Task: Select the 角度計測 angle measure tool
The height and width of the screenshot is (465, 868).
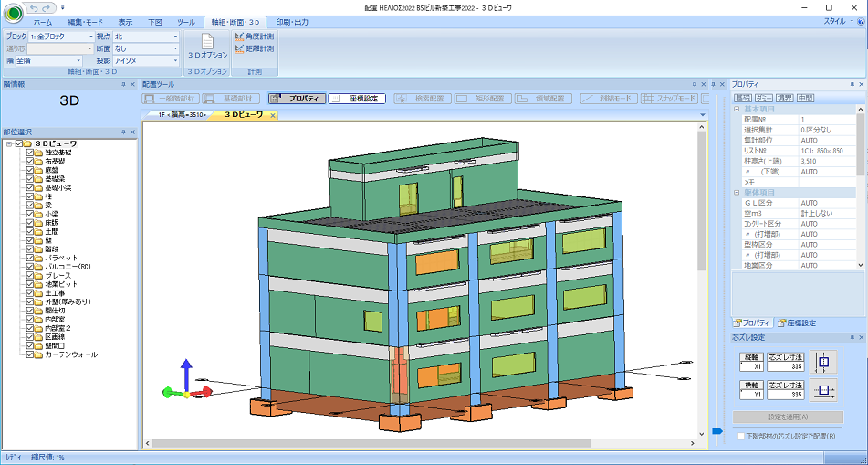Action: coord(255,37)
